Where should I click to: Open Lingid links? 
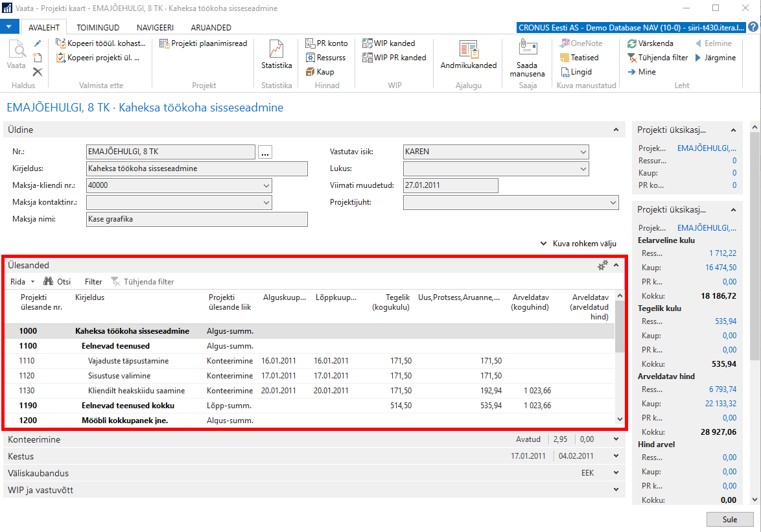(576, 72)
